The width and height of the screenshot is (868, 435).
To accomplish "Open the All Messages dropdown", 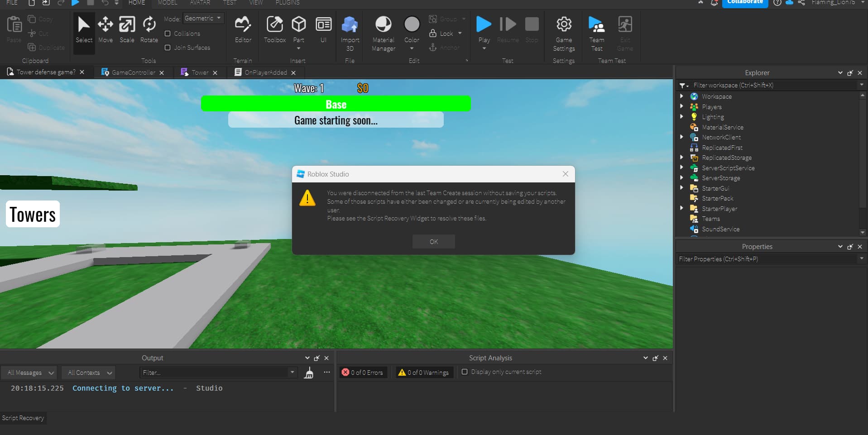I will click(x=29, y=373).
